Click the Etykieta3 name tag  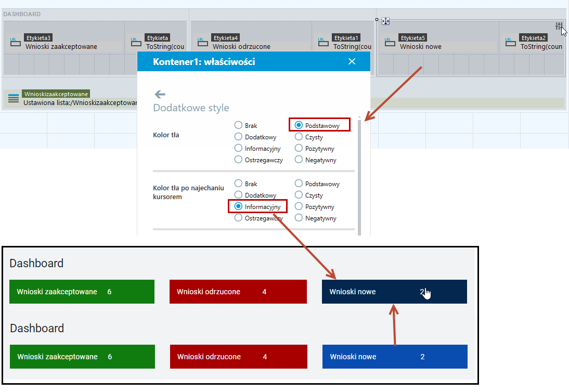[38, 38]
